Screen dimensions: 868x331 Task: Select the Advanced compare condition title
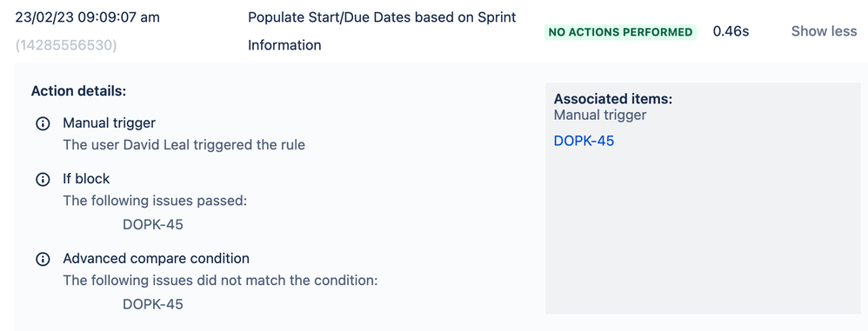pos(156,259)
